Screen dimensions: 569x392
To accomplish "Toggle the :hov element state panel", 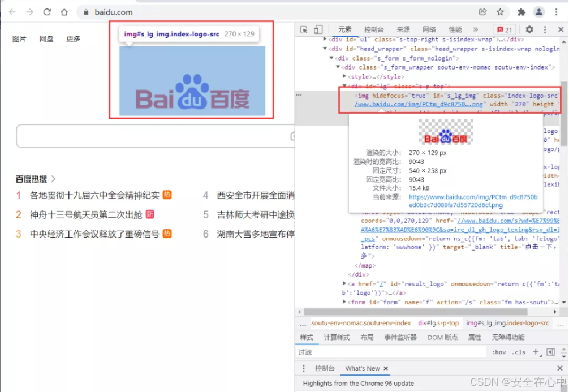I will click(x=499, y=352).
